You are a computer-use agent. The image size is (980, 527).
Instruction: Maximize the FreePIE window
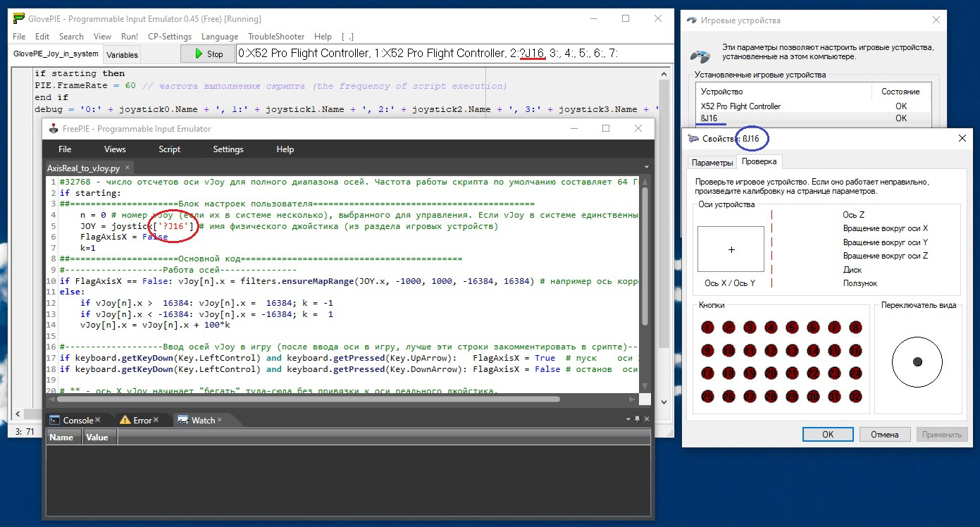pyautogui.click(x=605, y=128)
